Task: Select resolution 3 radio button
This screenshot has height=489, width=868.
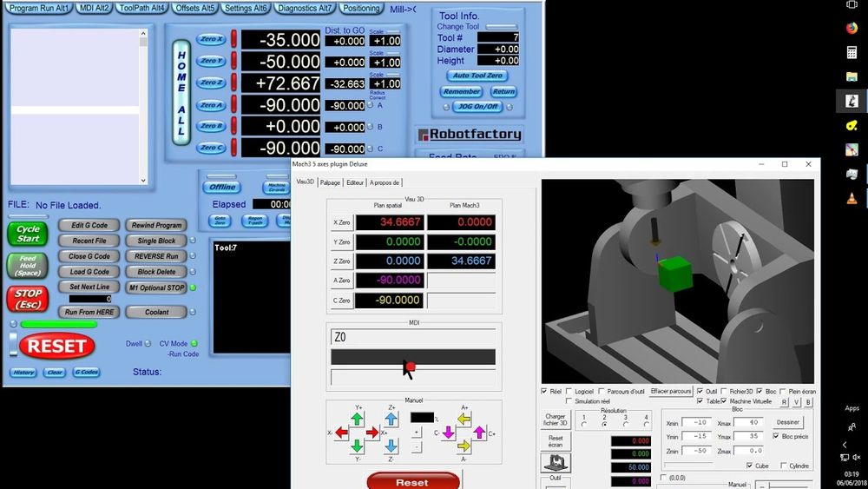Action: (x=626, y=425)
